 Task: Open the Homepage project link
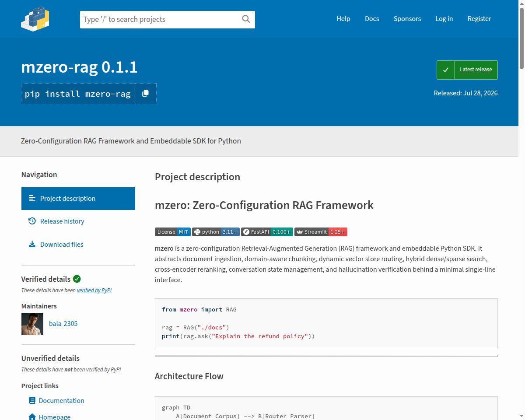pos(54,417)
